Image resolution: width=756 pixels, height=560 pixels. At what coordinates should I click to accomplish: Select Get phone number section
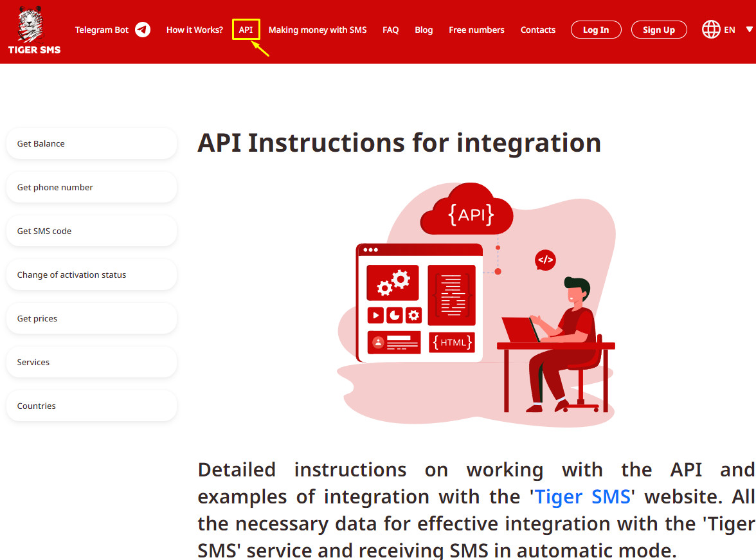(91, 187)
